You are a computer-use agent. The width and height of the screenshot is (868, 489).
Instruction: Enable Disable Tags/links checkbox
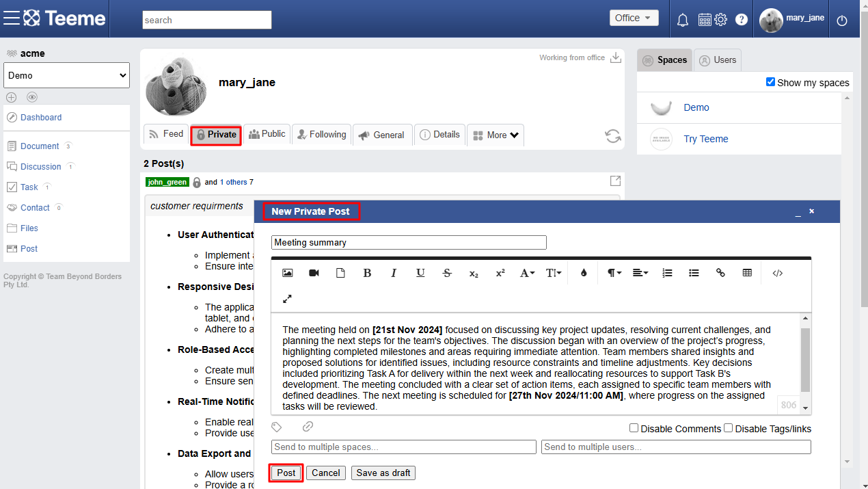(729, 428)
